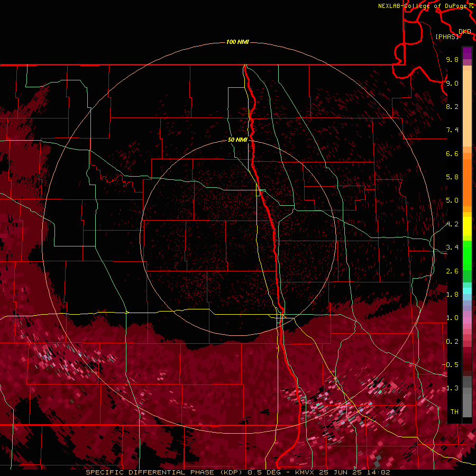Select the 5.0 scale value
The image size is (476, 476).
pyautogui.click(x=452, y=200)
